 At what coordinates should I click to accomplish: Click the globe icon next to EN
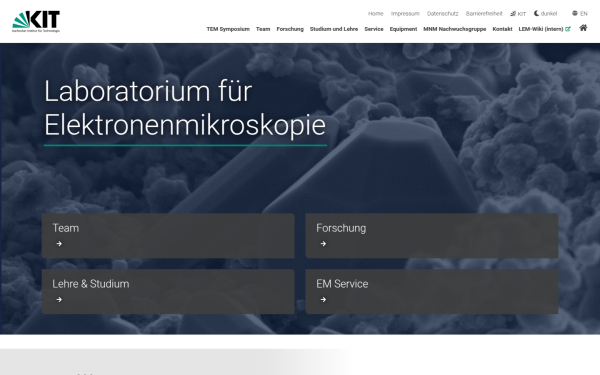[575, 13]
